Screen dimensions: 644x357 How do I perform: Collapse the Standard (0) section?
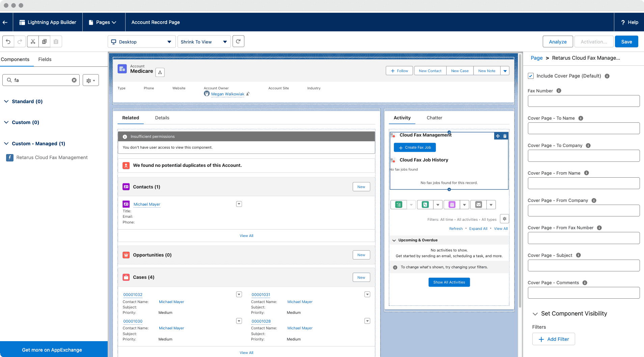6,101
